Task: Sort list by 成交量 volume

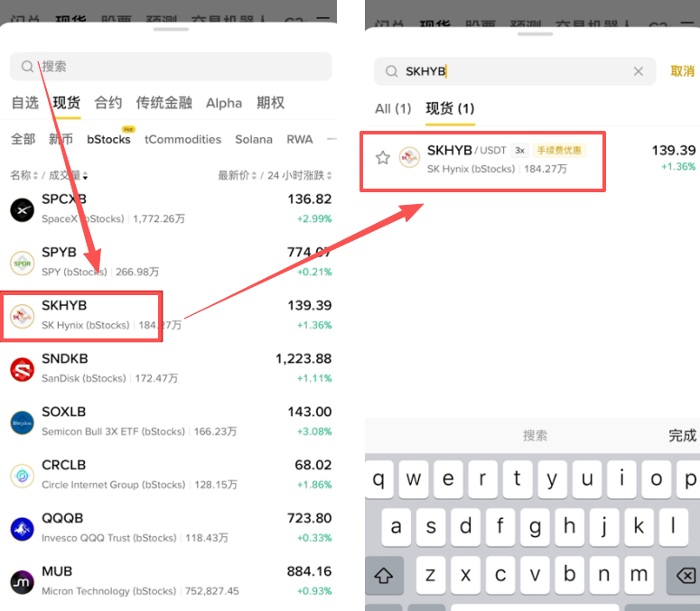Action: [x=68, y=175]
